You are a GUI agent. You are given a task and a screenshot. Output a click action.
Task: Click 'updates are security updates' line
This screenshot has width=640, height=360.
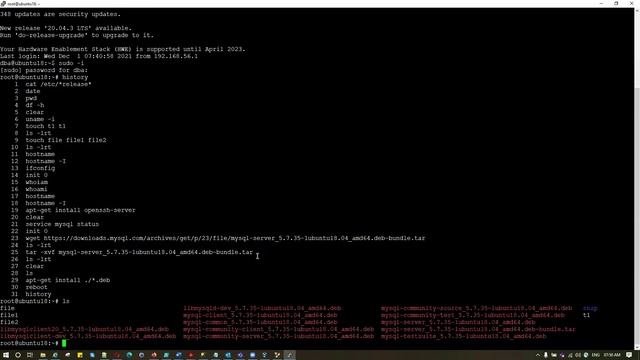[60, 14]
